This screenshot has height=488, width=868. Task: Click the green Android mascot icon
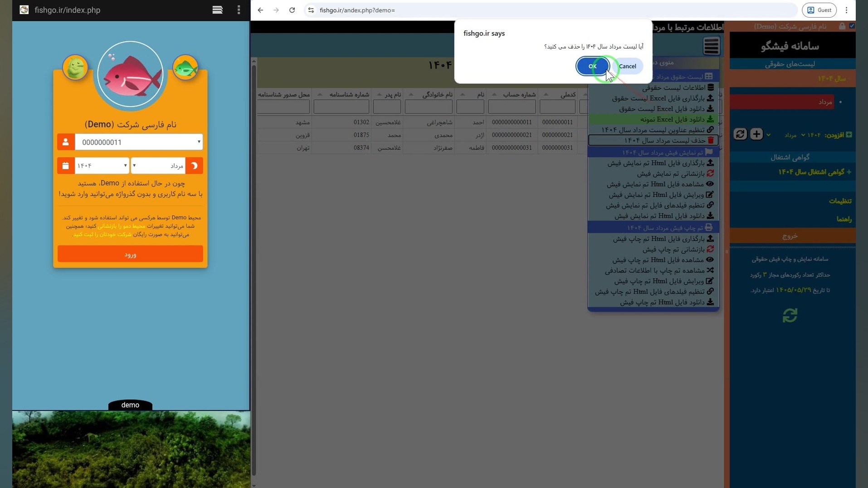(x=75, y=68)
